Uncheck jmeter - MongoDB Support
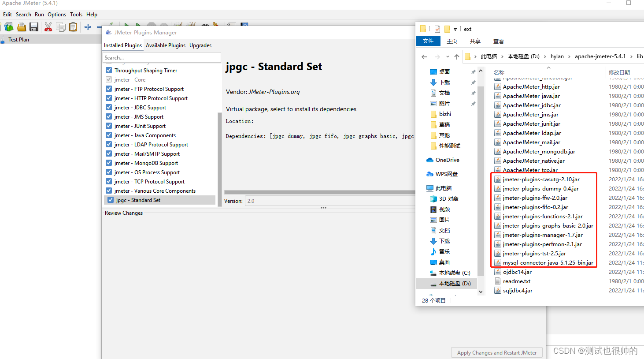 click(109, 163)
